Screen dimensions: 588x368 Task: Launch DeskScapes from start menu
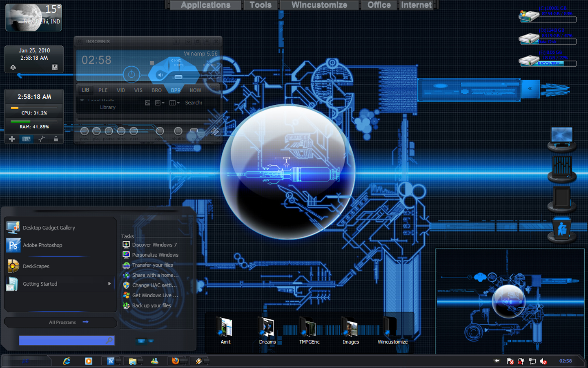pos(60,266)
